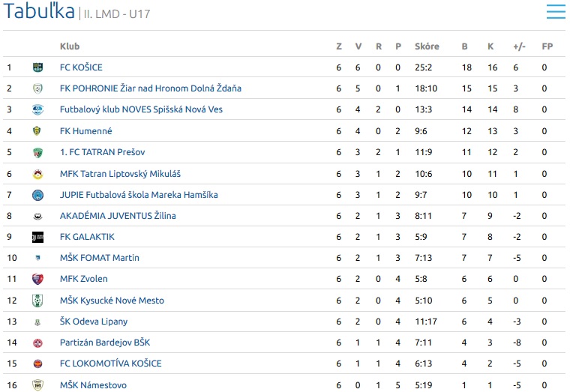Click the Klub column header

70,46
